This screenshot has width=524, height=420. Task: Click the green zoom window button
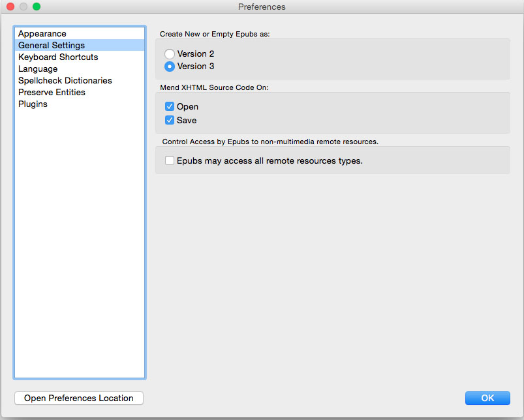coord(37,7)
